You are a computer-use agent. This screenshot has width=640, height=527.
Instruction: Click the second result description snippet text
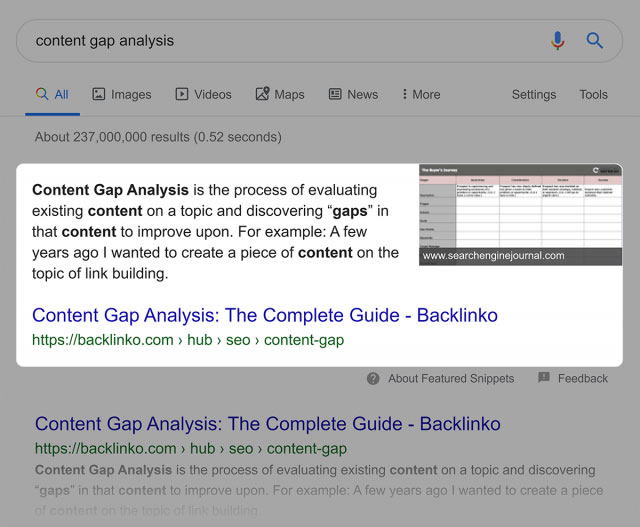(319, 490)
